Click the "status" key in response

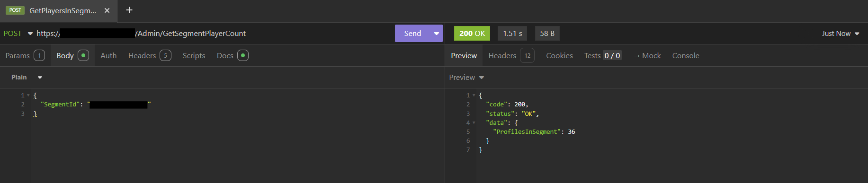(501, 114)
